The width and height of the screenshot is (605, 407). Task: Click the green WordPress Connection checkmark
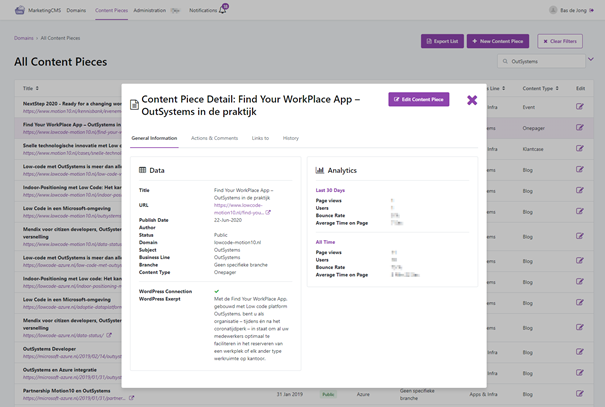216,291
